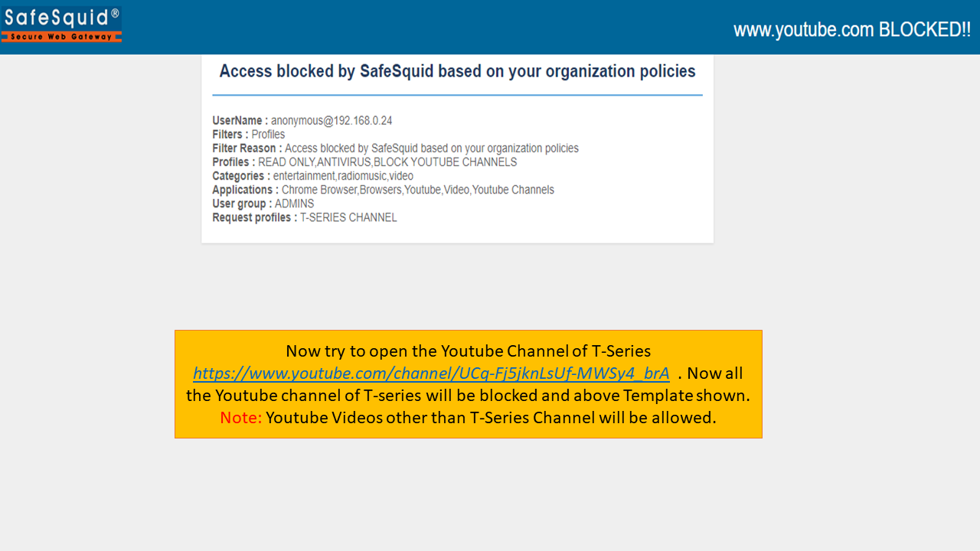Click the 'www.youtube.com BLOCKED!!' header text

(x=851, y=30)
